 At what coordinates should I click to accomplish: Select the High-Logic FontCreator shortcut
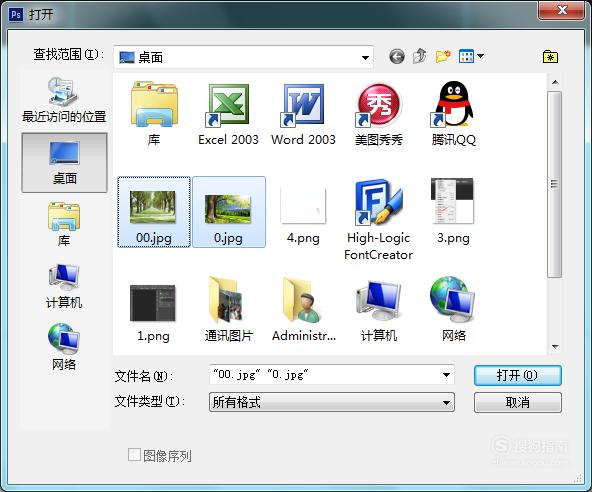point(379,219)
